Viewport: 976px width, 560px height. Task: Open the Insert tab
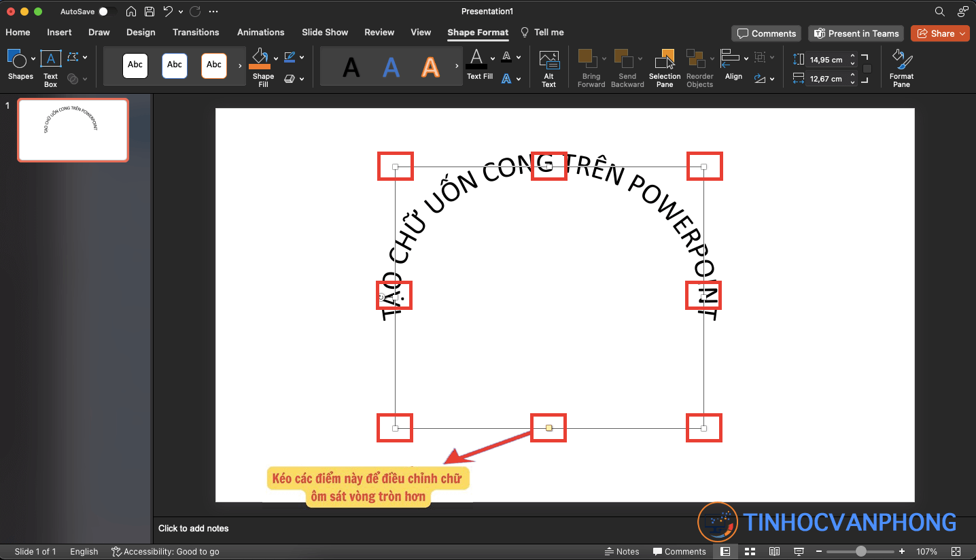pyautogui.click(x=59, y=32)
